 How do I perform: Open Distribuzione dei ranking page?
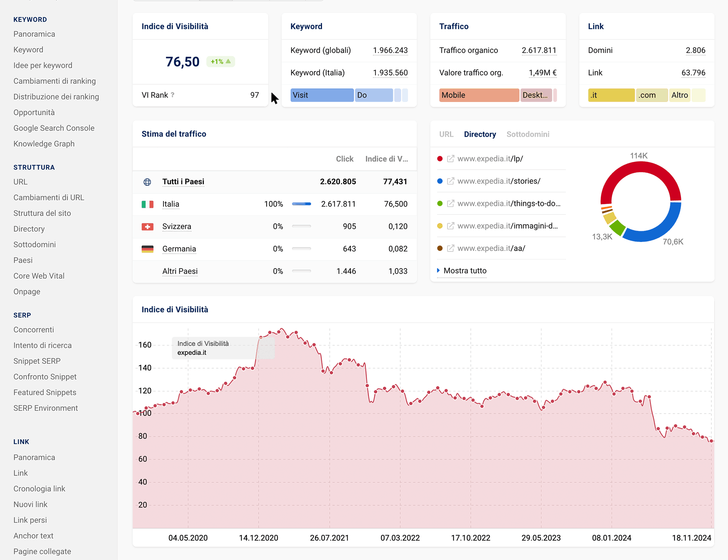[56, 97]
